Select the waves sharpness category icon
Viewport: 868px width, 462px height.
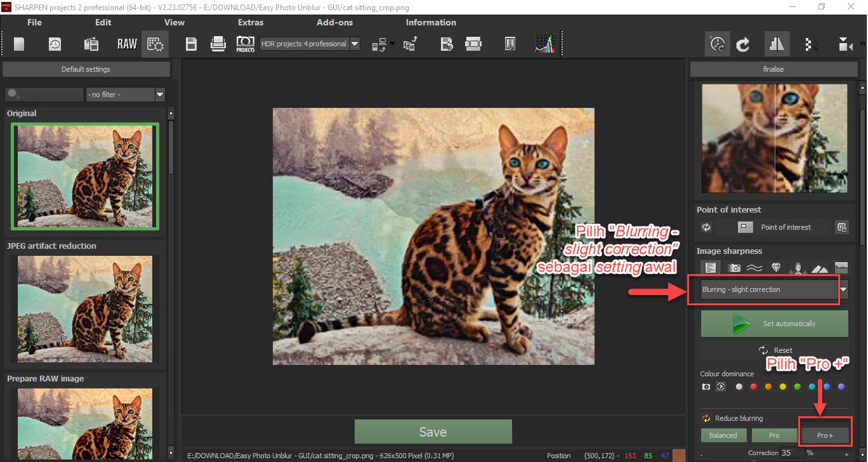pyautogui.click(x=754, y=268)
